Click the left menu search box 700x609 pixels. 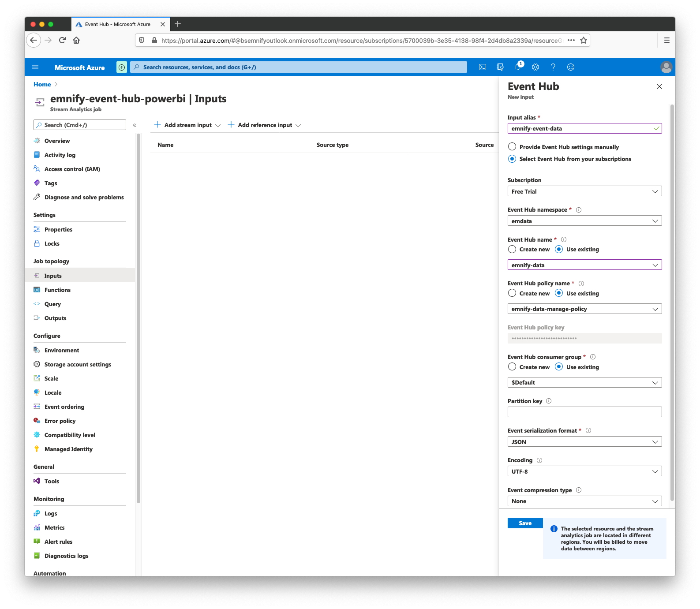click(80, 125)
